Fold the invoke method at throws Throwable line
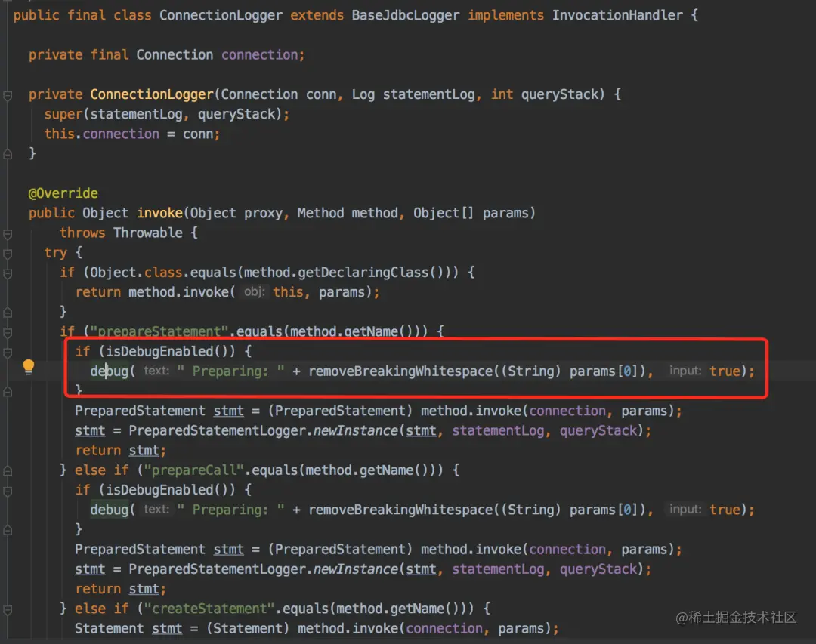 point(8,234)
